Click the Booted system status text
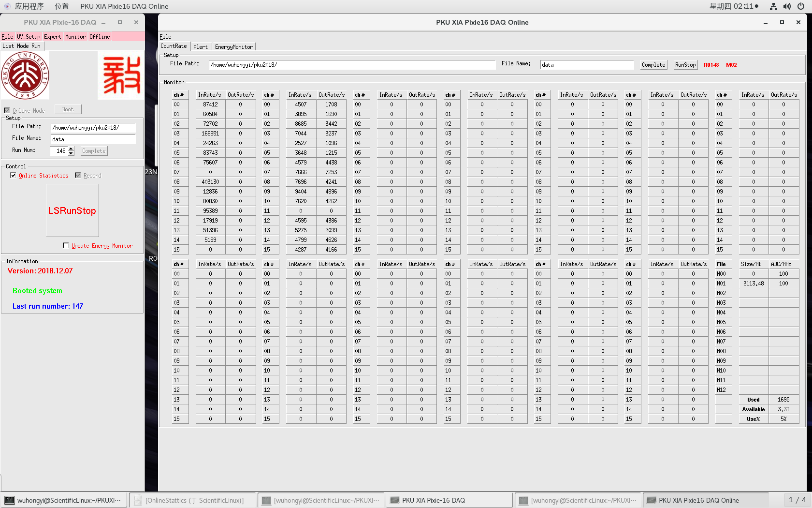Viewport: 812px width, 508px height. 37,291
